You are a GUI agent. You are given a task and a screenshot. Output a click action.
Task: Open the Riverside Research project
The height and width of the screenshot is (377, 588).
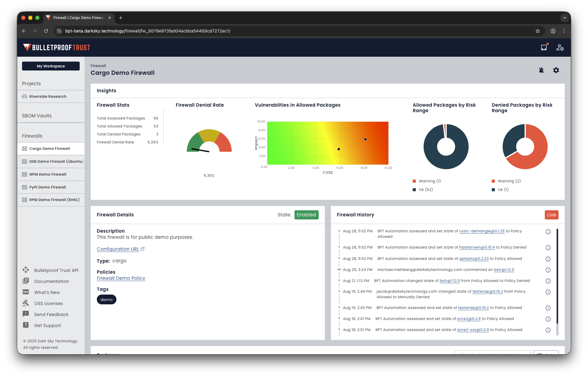[51, 97]
